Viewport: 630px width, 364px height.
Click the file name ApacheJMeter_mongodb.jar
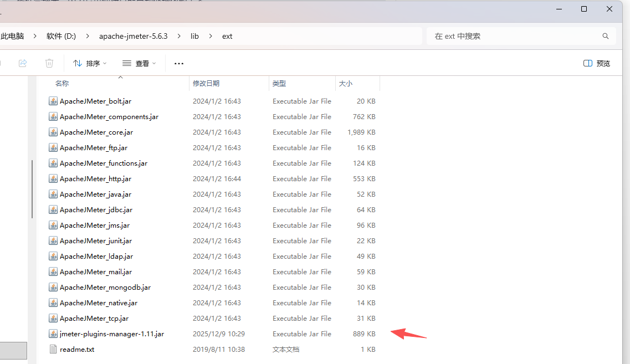pos(105,287)
